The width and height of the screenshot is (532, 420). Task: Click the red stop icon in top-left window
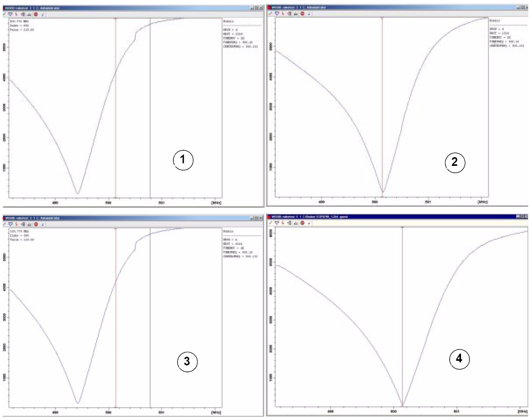[36, 14]
